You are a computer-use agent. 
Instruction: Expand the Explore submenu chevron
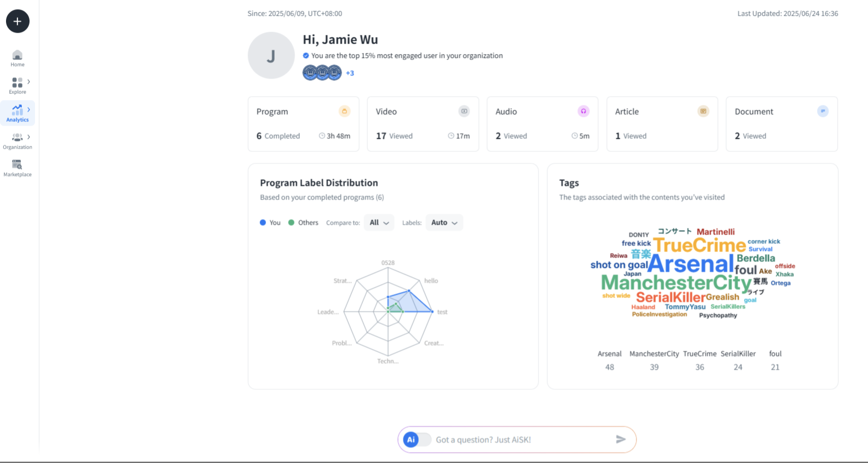point(28,82)
